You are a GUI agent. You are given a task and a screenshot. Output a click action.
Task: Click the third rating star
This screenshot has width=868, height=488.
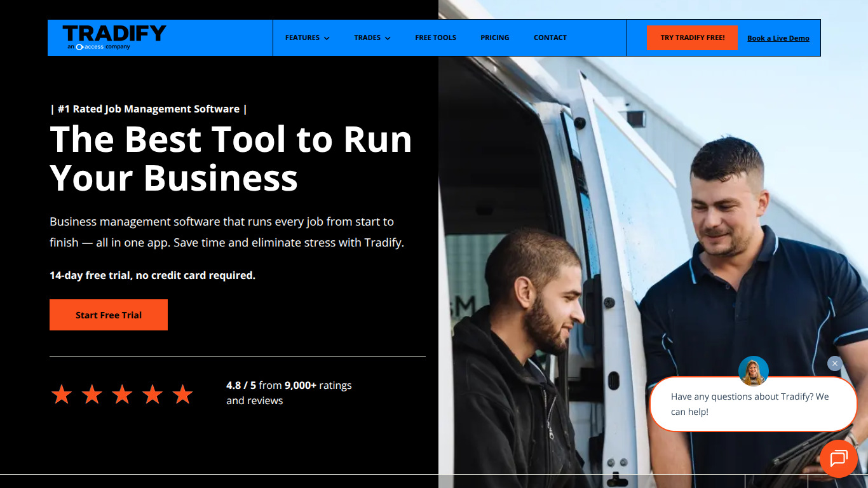point(122,394)
